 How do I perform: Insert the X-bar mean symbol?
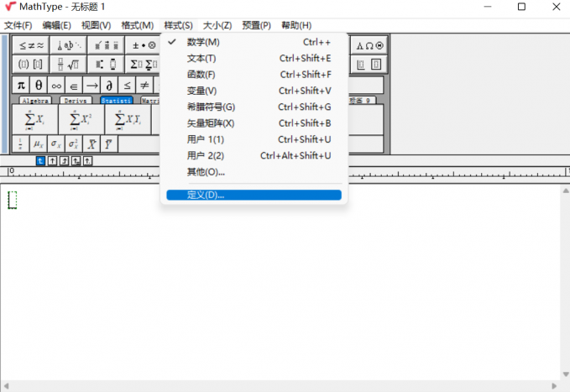coord(92,144)
